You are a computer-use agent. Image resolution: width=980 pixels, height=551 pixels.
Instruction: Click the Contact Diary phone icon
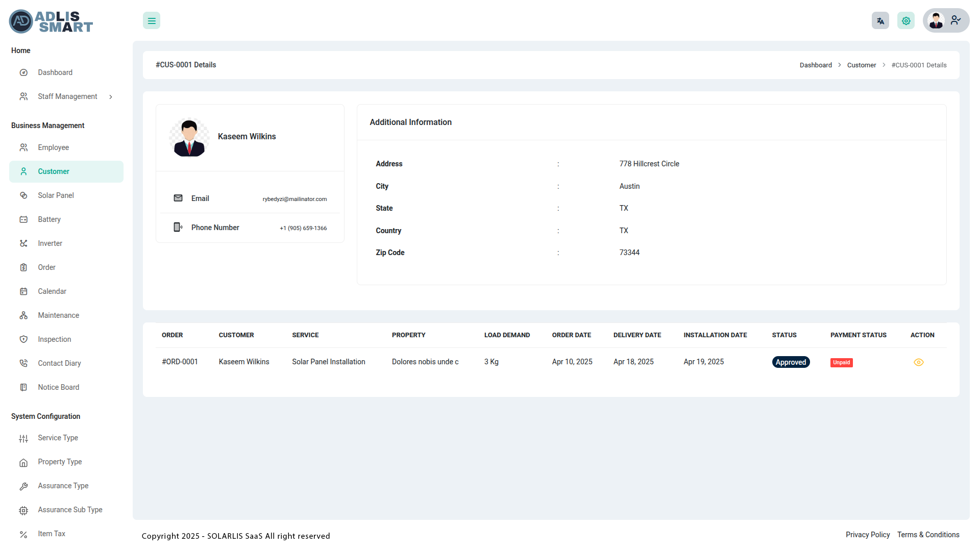point(23,363)
